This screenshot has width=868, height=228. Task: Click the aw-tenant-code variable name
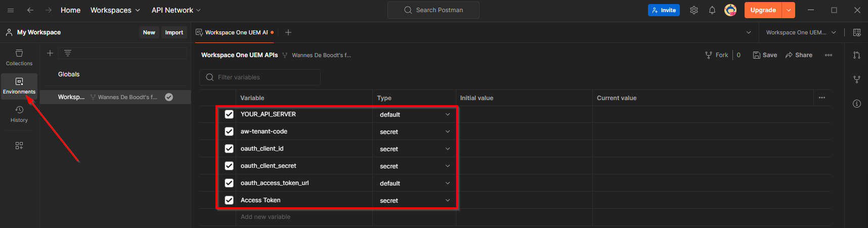(264, 131)
